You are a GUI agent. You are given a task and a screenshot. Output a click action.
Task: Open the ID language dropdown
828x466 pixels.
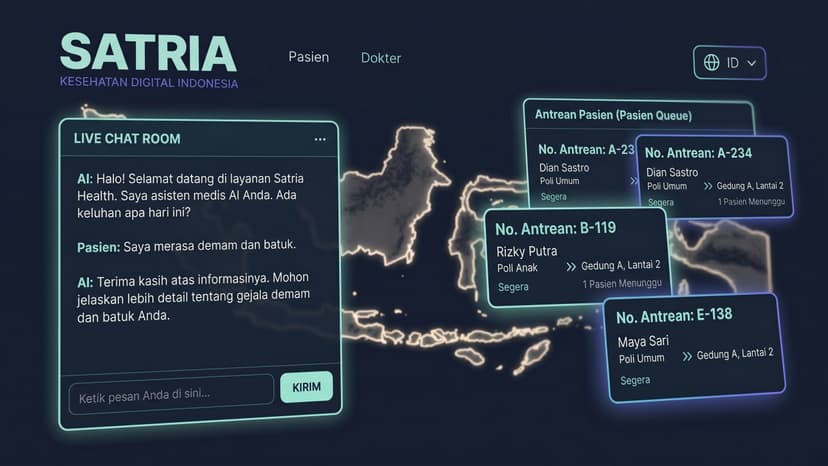(x=729, y=63)
